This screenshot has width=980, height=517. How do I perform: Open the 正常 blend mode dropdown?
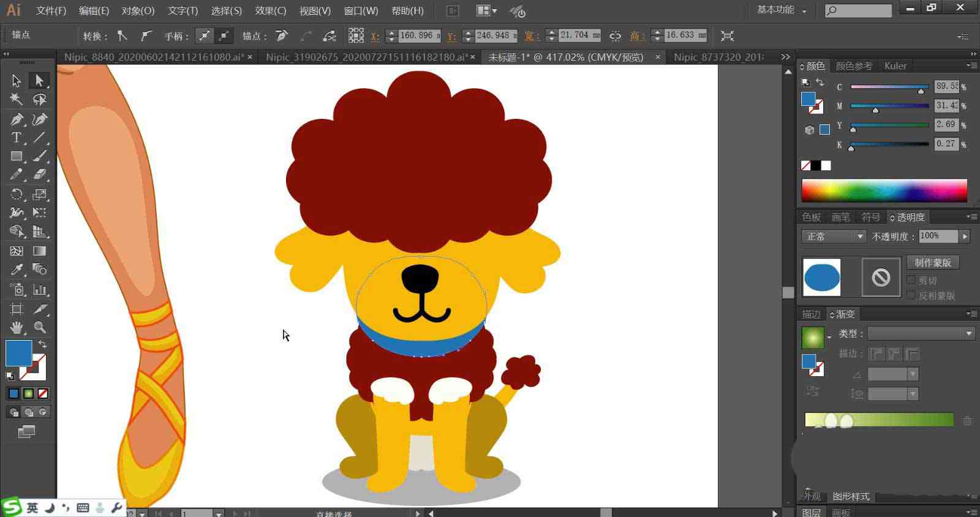[833, 236]
